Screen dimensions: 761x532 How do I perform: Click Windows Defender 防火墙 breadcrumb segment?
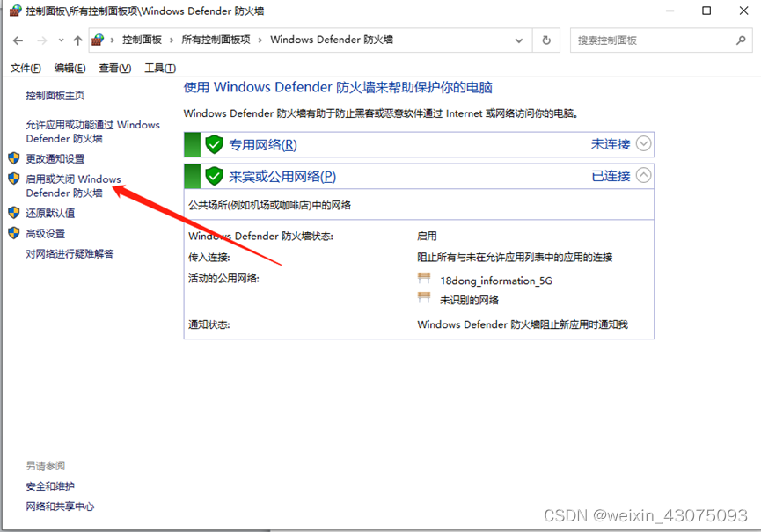[332, 40]
